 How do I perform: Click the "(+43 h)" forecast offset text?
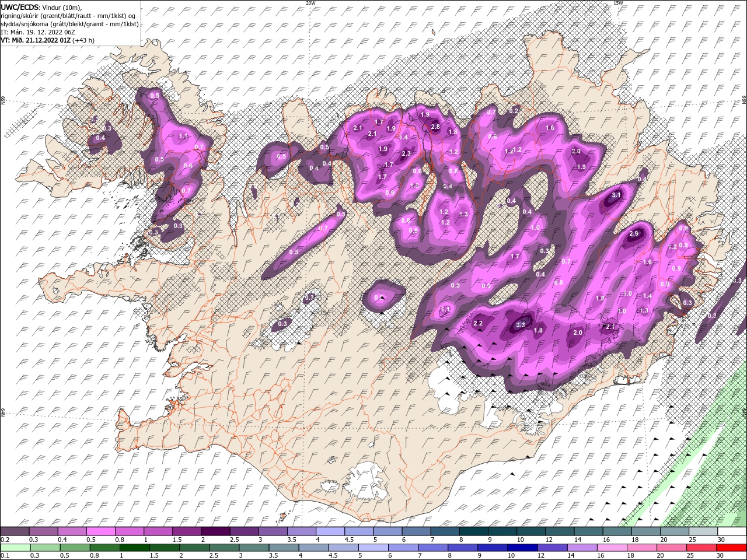point(83,40)
